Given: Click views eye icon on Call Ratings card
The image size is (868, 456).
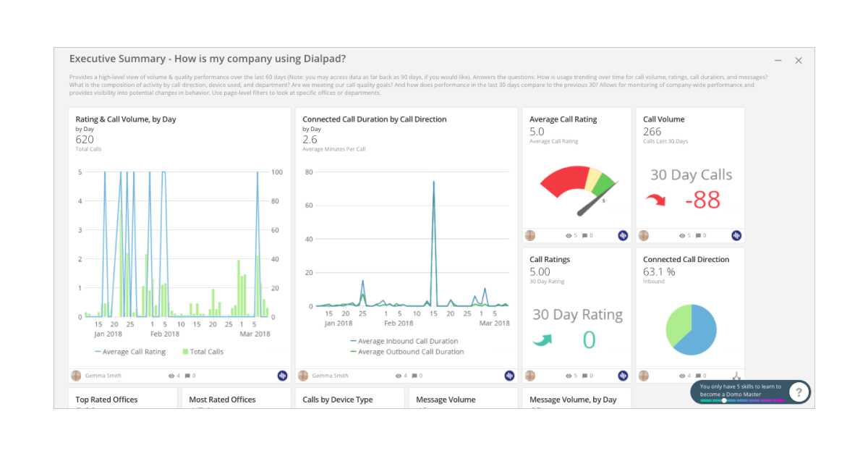Looking at the screenshot, I should [x=569, y=376].
